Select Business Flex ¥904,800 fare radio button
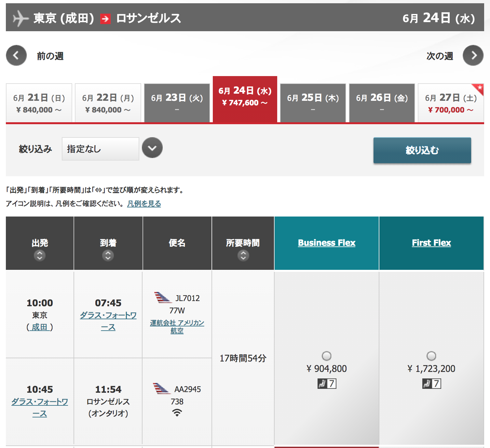The width and height of the screenshot is (490, 448). tap(327, 356)
